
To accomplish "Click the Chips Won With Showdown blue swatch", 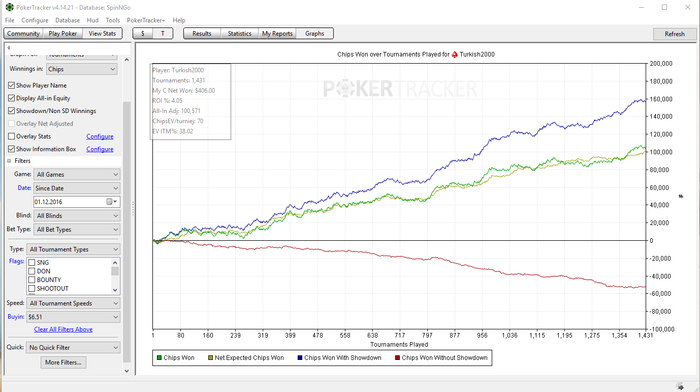I will (x=300, y=358).
